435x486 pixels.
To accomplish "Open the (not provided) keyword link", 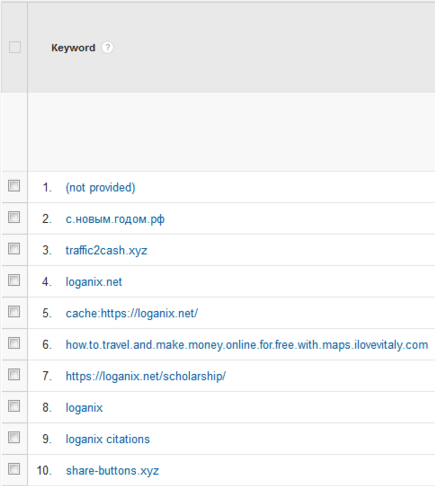I will coord(100,188).
